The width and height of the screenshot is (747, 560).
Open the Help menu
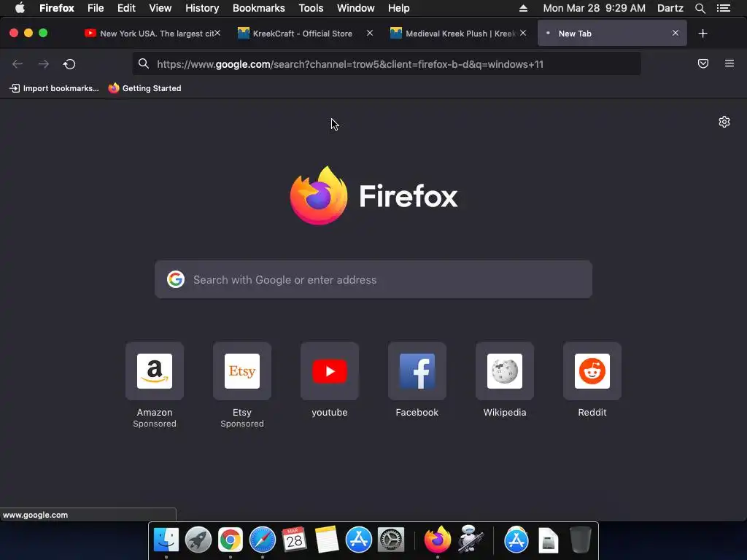(x=399, y=8)
